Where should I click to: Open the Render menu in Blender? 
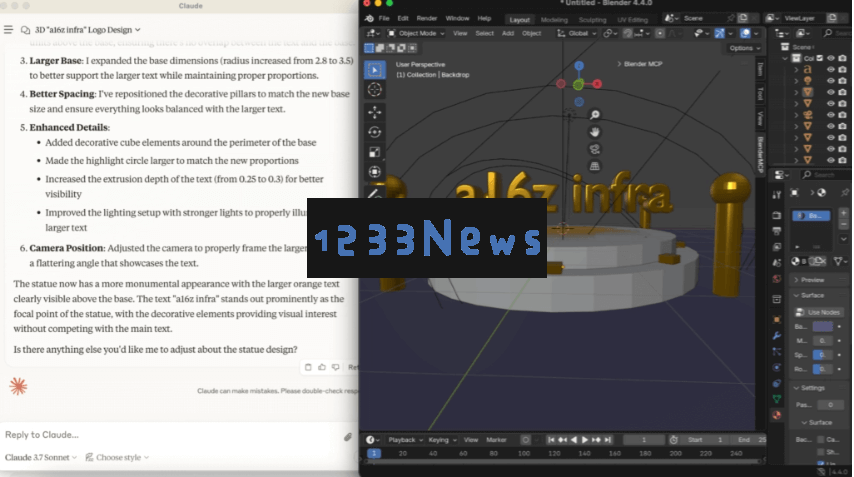pyautogui.click(x=426, y=18)
